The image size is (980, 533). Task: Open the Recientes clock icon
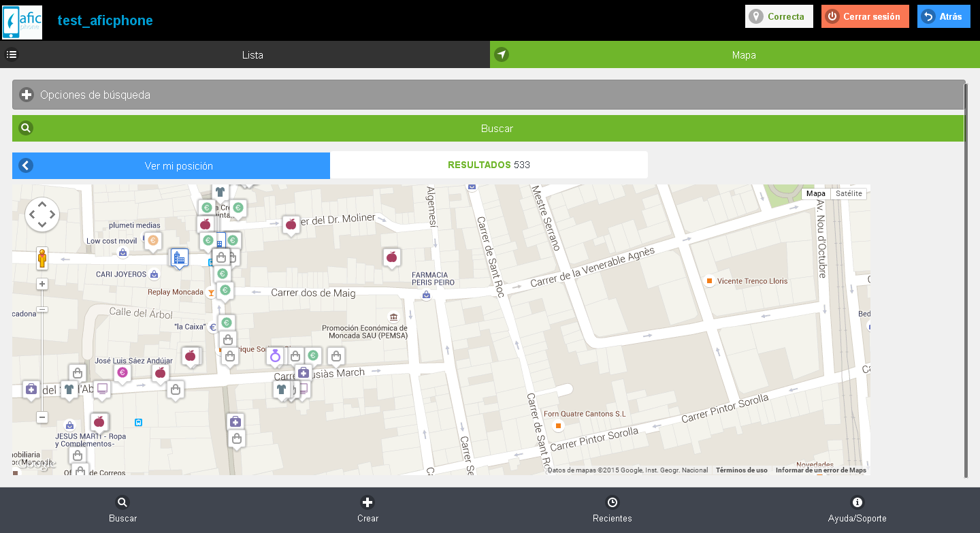[612, 509]
